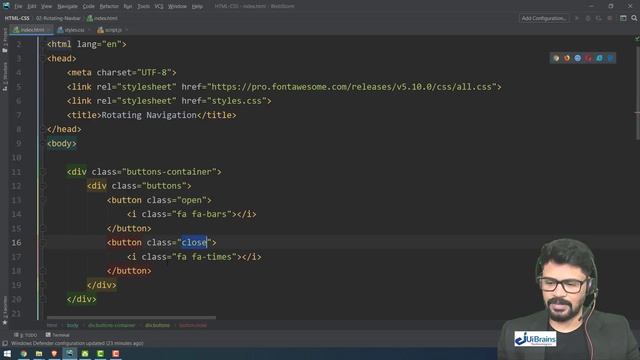Screen dimensions: 640x360
Task: Click the fontawesome stylesheet URL in code
Action: pos(351,87)
